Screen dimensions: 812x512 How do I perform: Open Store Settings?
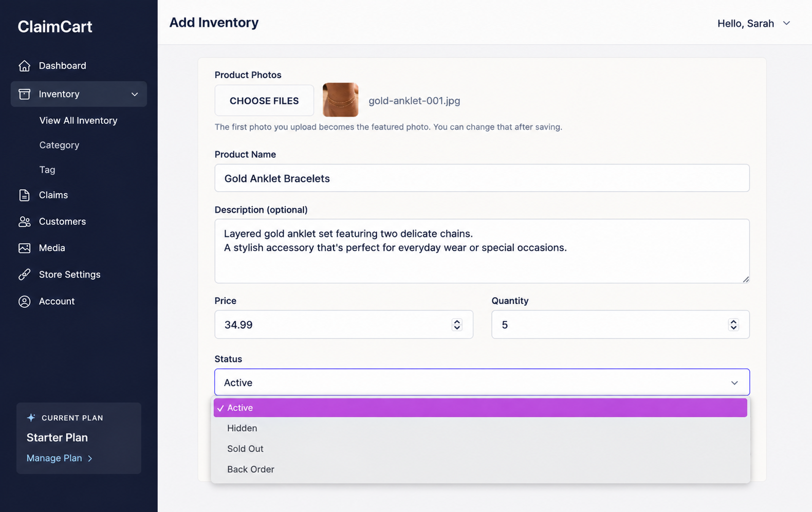(x=69, y=275)
